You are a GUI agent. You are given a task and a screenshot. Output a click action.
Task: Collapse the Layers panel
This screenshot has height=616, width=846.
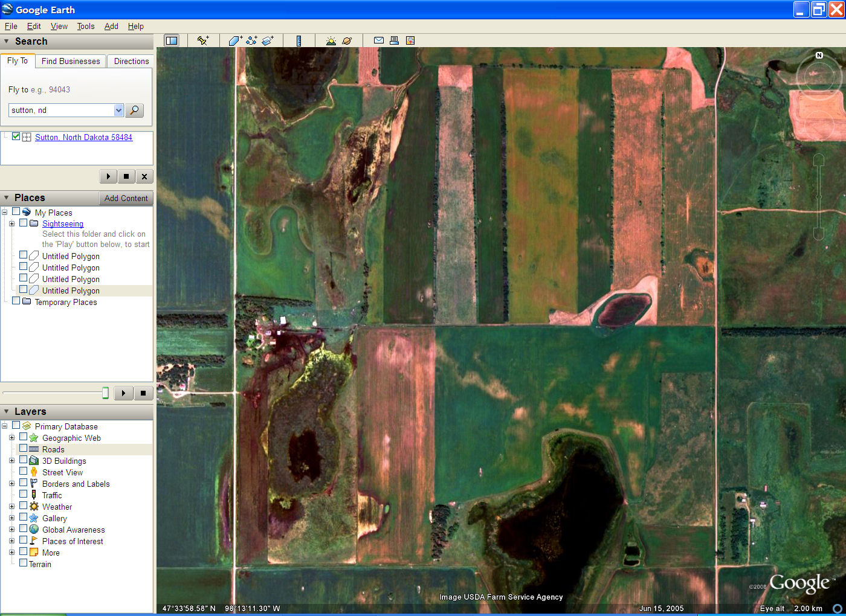pyautogui.click(x=6, y=412)
